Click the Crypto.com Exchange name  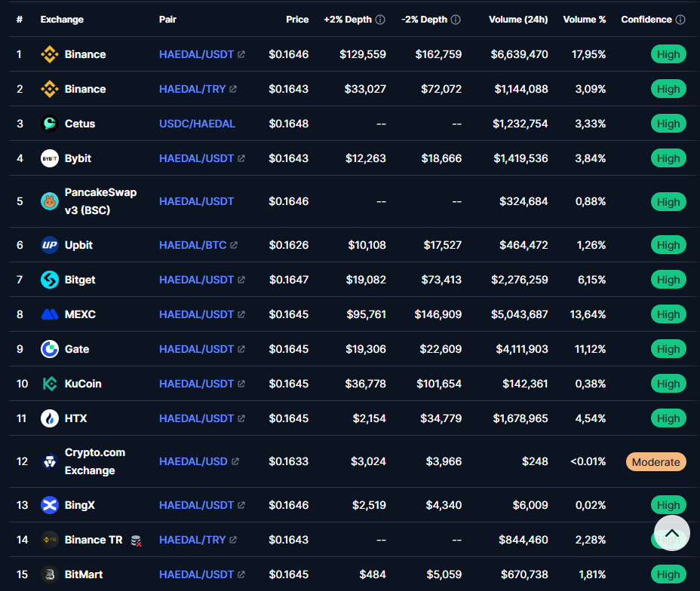click(x=95, y=461)
